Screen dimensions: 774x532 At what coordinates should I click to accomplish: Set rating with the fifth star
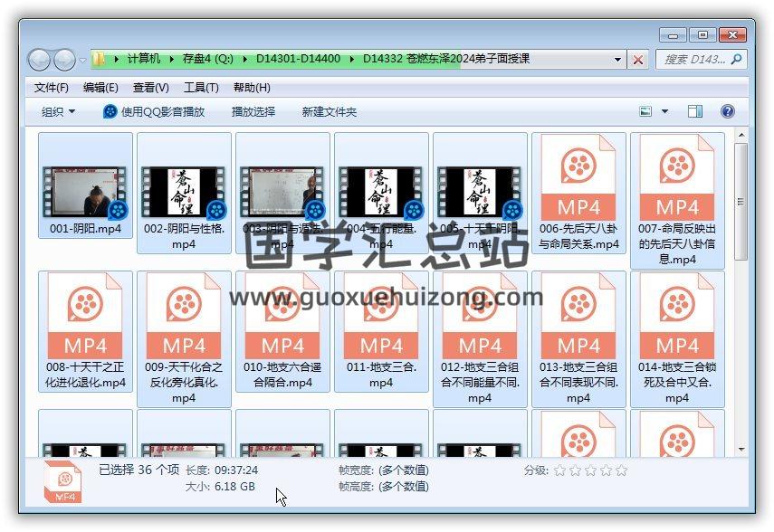point(622,470)
